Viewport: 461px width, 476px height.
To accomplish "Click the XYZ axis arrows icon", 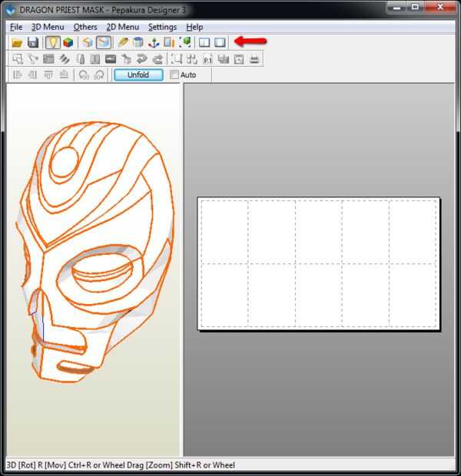I will pos(154,42).
